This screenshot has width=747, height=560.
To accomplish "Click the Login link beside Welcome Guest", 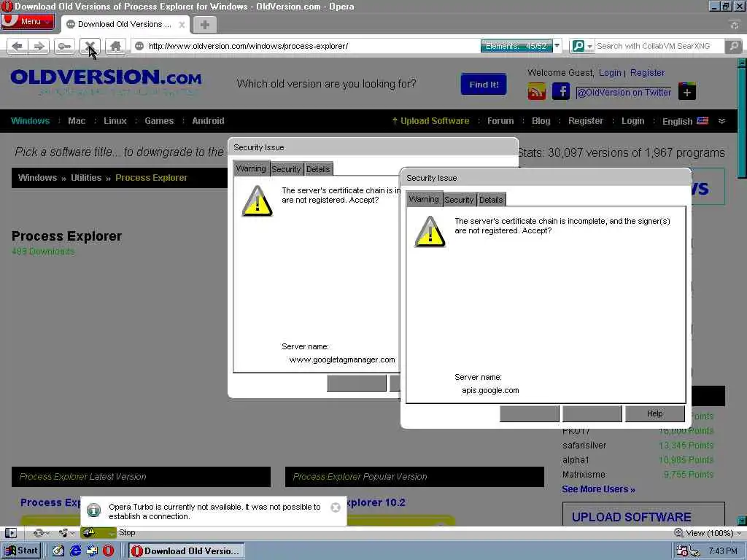I will click(x=610, y=73).
